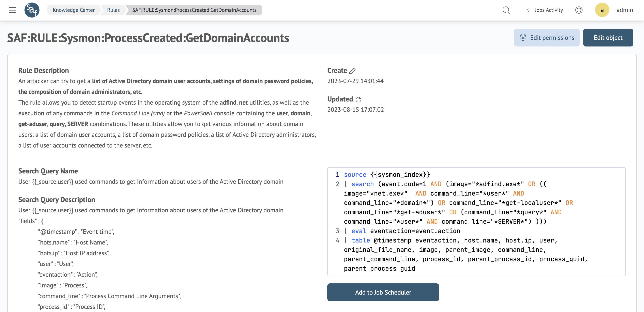The width and height of the screenshot is (644, 312).
Task: Click inside the search query code editor
Action: click(x=475, y=221)
